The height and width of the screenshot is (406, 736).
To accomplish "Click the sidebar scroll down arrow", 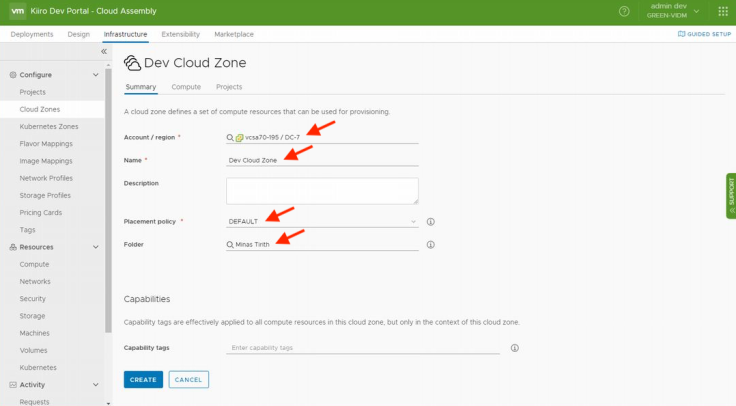I will (x=108, y=403).
